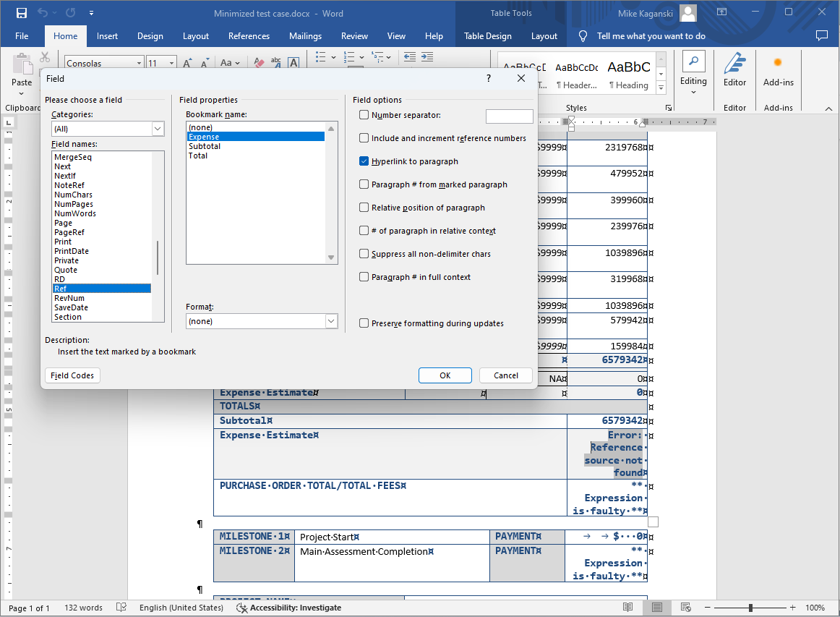Click the Phonetic Guide abc icon
The image size is (840, 617).
276,62
